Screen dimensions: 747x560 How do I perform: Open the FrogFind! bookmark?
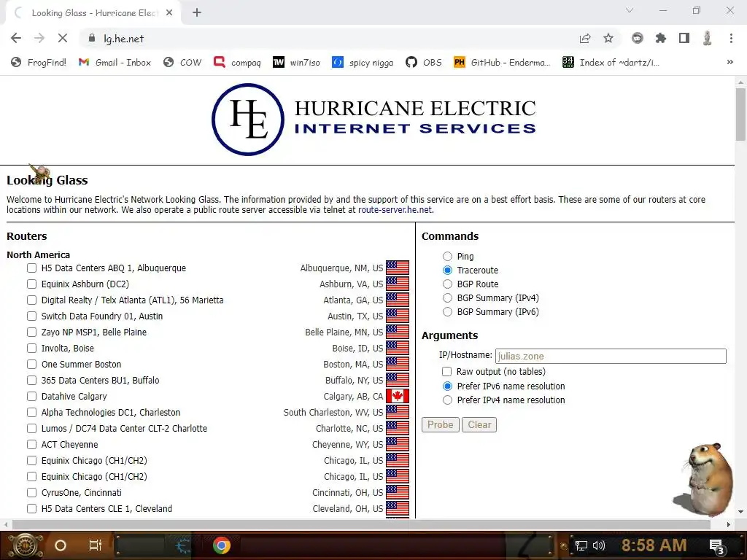39,63
